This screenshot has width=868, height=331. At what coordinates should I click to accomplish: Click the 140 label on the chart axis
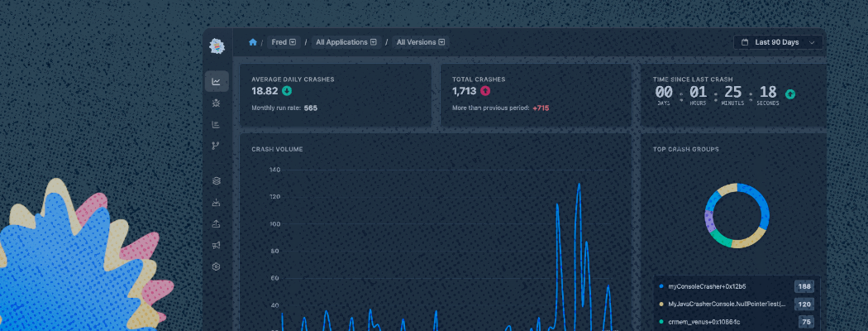tap(275, 170)
